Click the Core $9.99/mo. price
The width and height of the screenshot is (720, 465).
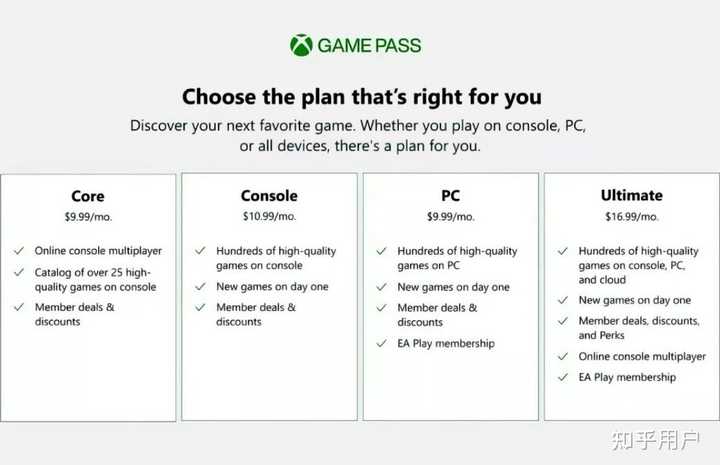(88, 216)
